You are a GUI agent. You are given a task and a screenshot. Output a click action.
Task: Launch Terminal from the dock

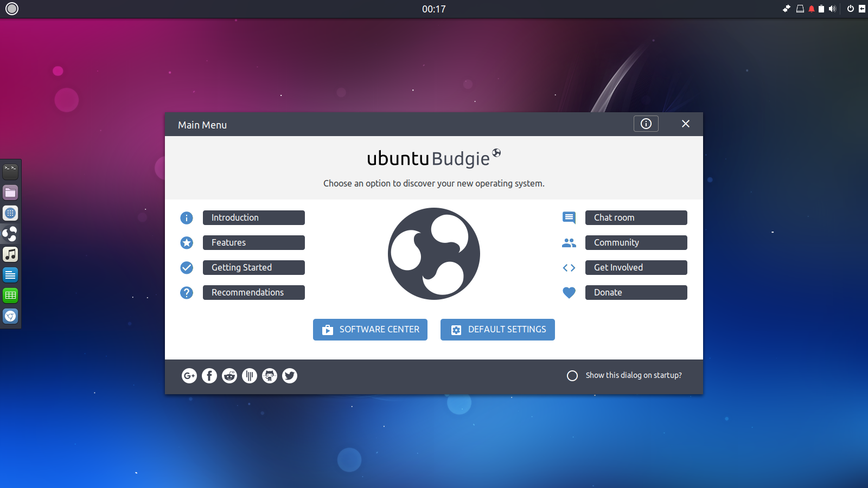(10, 172)
